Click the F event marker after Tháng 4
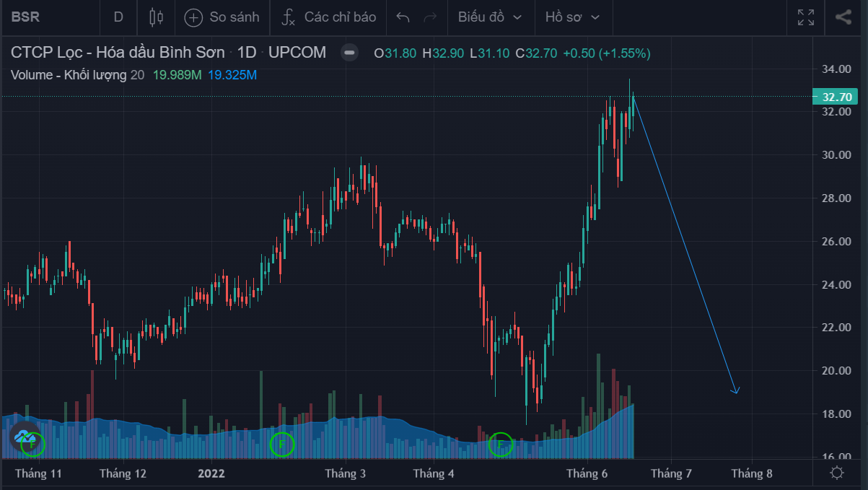This screenshot has width=868, height=490. tap(500, 445)
